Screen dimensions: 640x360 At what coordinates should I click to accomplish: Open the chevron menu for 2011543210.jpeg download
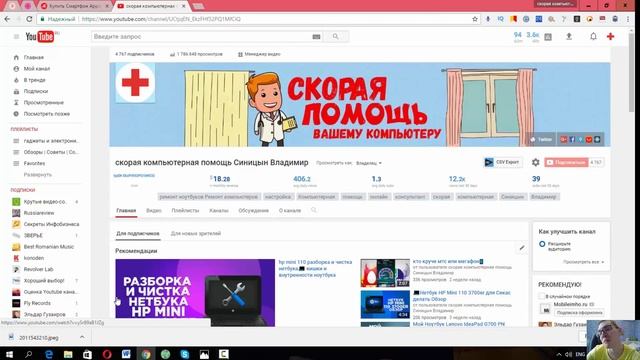[x=82, y=337]
